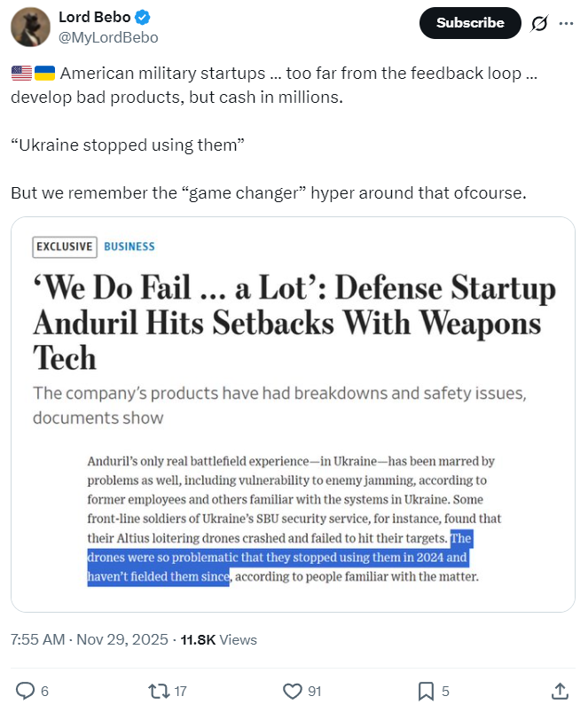Screen dimensions: 588x712
Task: Click the share upload icon
Action: pyautogui.click(x=560, y=690)
